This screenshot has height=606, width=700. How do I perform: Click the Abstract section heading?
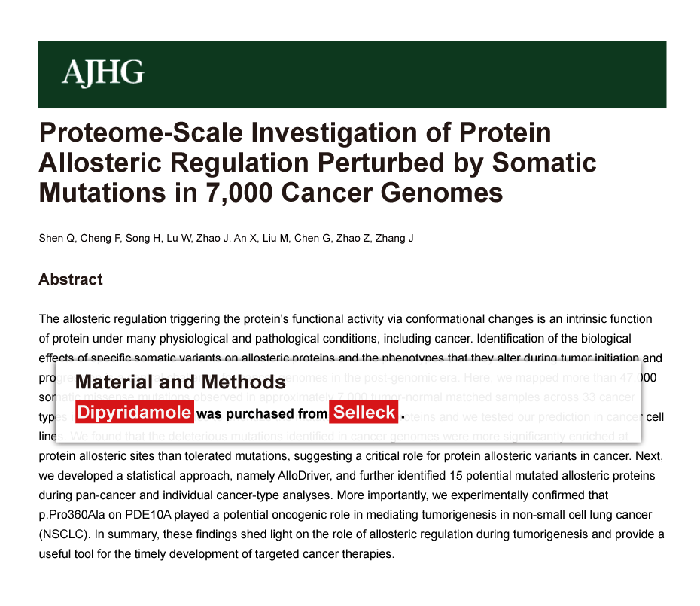point(71,279)
